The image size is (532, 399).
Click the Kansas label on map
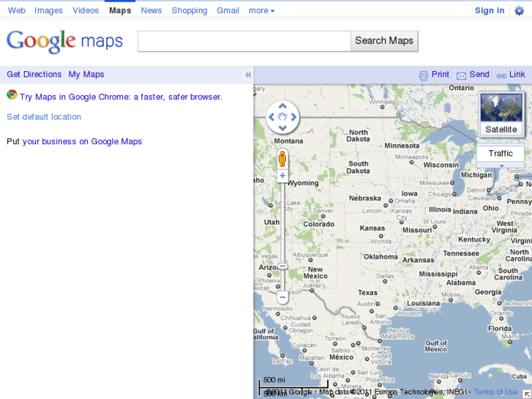point(372,228)
